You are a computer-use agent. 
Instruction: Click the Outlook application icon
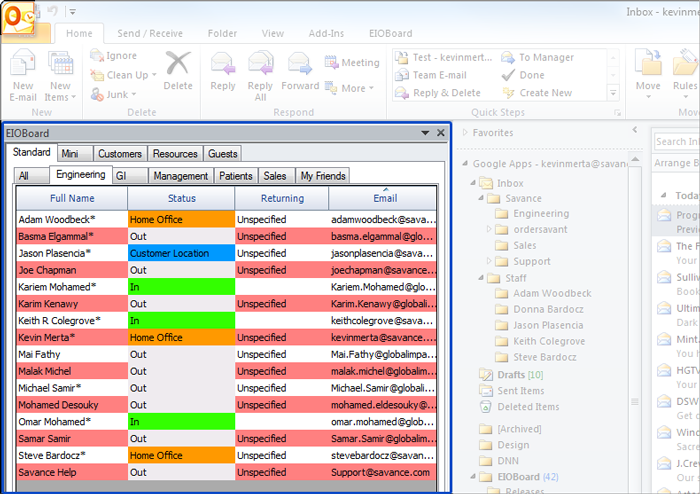[x=17, y=18]
